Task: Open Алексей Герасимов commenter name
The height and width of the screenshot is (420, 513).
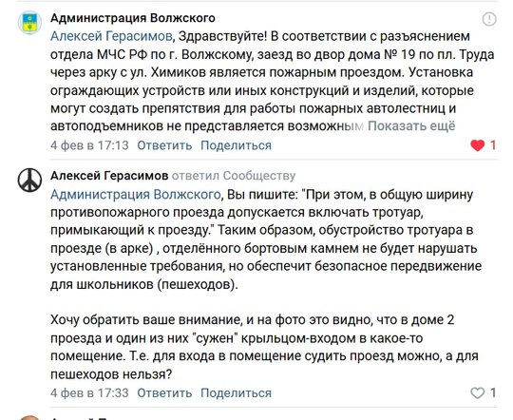Action: pyautogui.click(x=109, y=176)
